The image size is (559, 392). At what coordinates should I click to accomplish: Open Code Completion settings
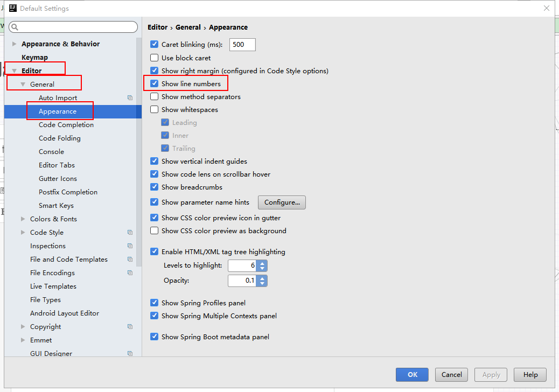(66, 125)
